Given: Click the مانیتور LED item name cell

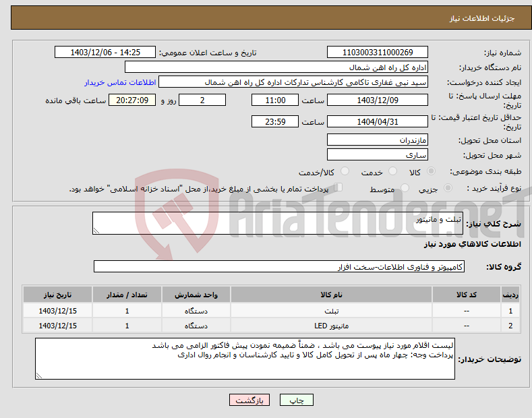Looking at the screenshot, I should coord(331,326).
